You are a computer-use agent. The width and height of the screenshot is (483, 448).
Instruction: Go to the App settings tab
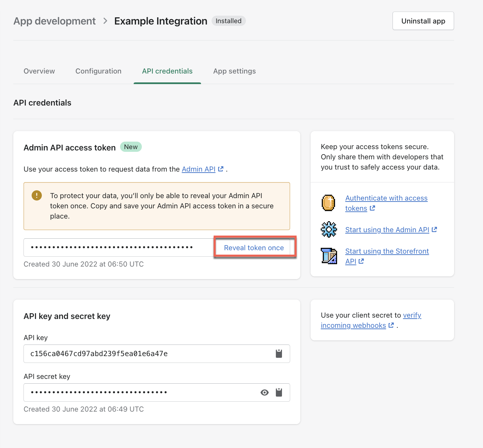[234, 71]
